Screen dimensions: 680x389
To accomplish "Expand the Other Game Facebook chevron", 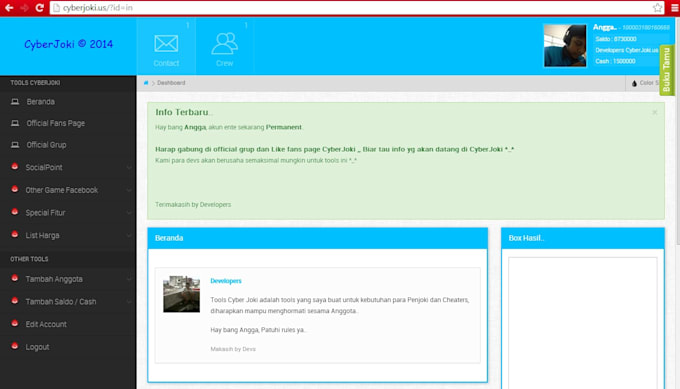I will tap(129, 190).
